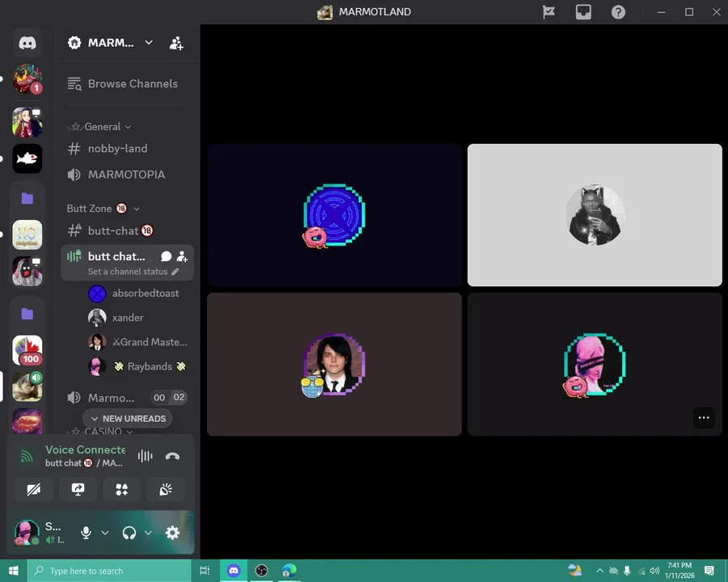Viewport: 728px width, 582px height.
Task: Focus the Raybands pink statue avatar tile
Action: click(595, 364)
